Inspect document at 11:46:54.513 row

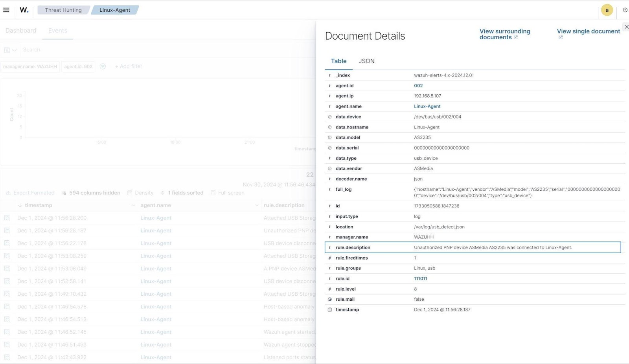(x=7, y=320)
